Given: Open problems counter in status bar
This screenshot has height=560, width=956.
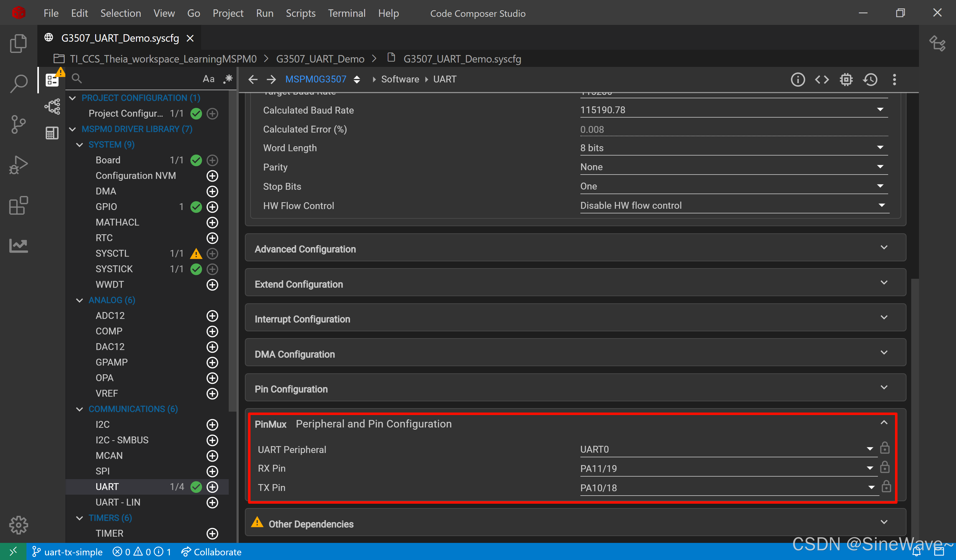Looking at the screenshot, I should (x=142, y=552).
